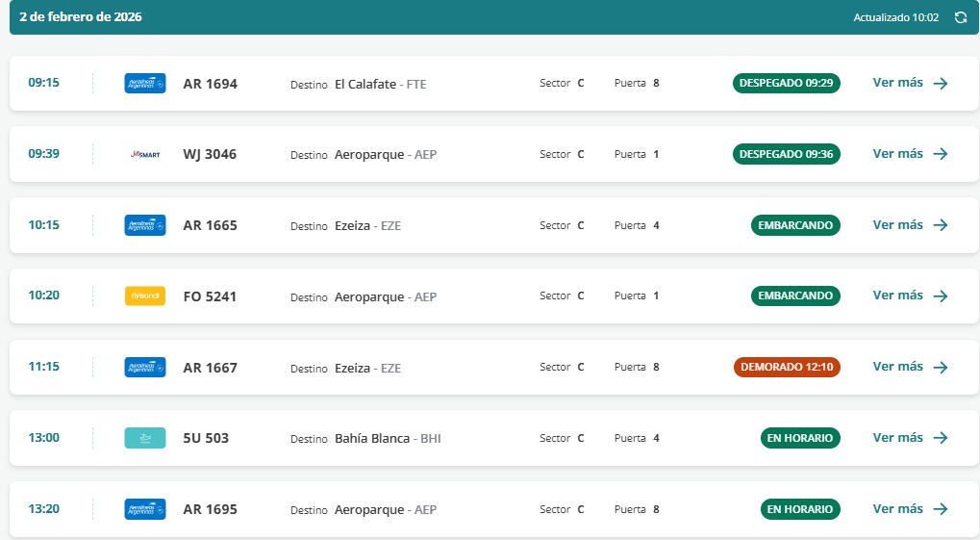This screenshot has width=980, height=540.
Task: Click the DEMORADO 12:10 status badge
Action: (x=787, y=367)
